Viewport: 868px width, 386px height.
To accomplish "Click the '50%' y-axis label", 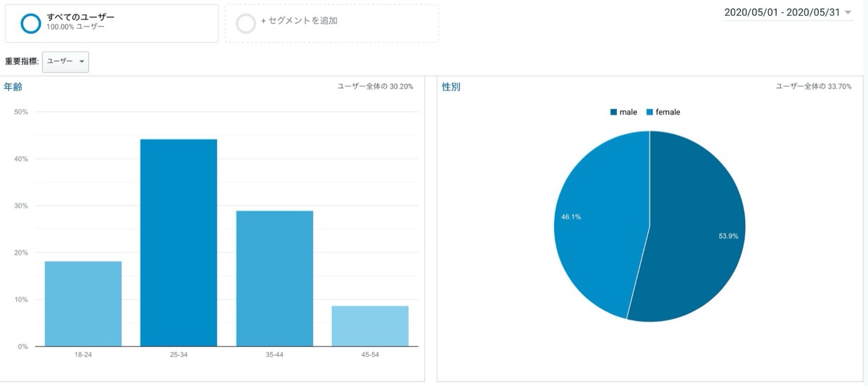I will tap(21, 112).
